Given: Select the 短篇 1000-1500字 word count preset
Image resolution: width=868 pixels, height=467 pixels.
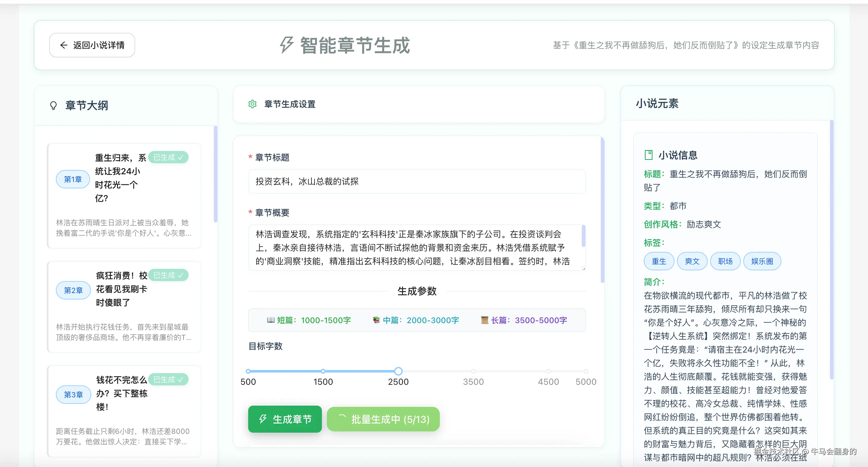Looking at the screenshot, I should point(309,320).
